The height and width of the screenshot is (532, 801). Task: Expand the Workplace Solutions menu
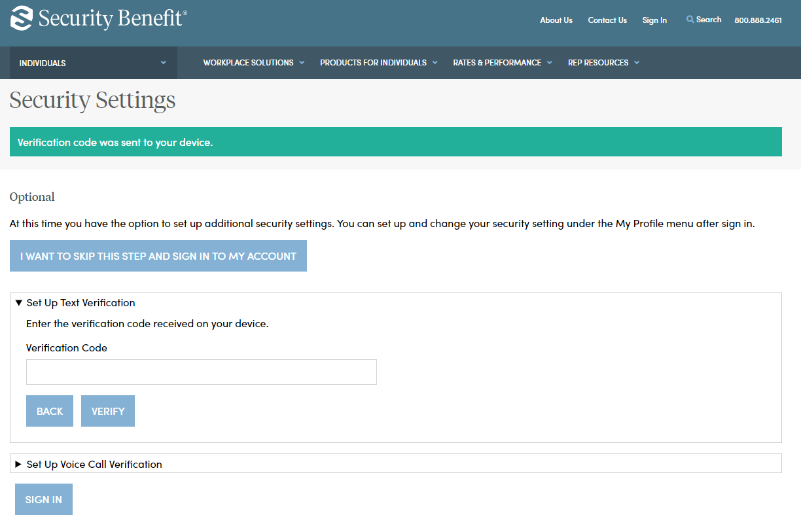(254, 63)
